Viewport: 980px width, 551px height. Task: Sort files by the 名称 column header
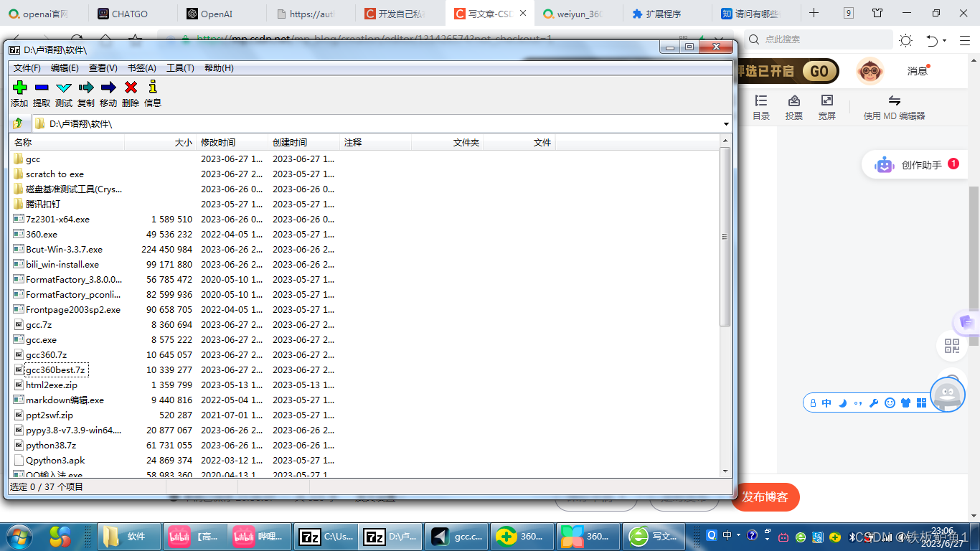[x=67, y=143]
